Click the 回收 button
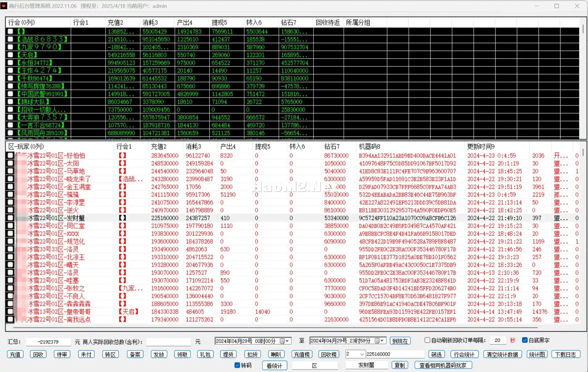 [x=38, y=354]
